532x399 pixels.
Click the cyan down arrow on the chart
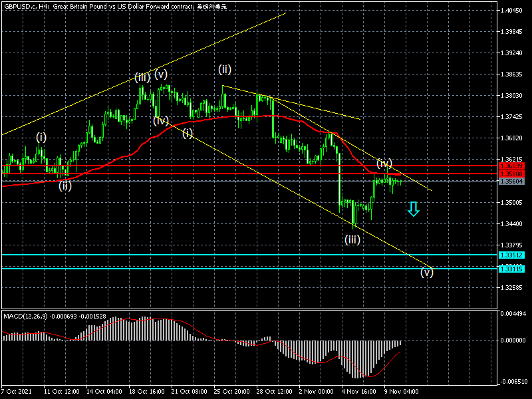click(x=413, y=209)
